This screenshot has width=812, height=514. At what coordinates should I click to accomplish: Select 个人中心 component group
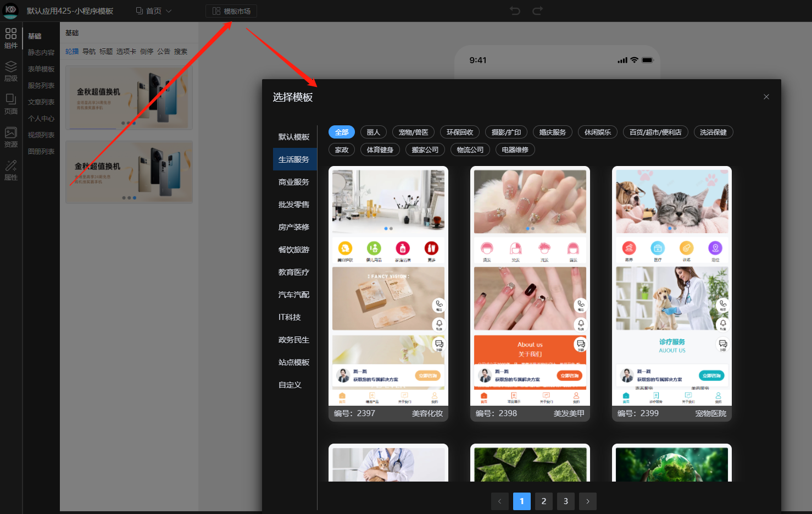[x=41, y=119]
